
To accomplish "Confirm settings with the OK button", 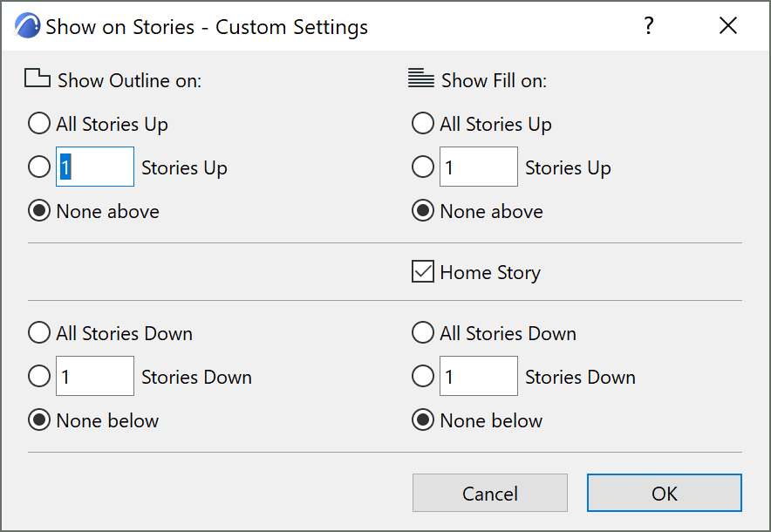I will (664, 494).
